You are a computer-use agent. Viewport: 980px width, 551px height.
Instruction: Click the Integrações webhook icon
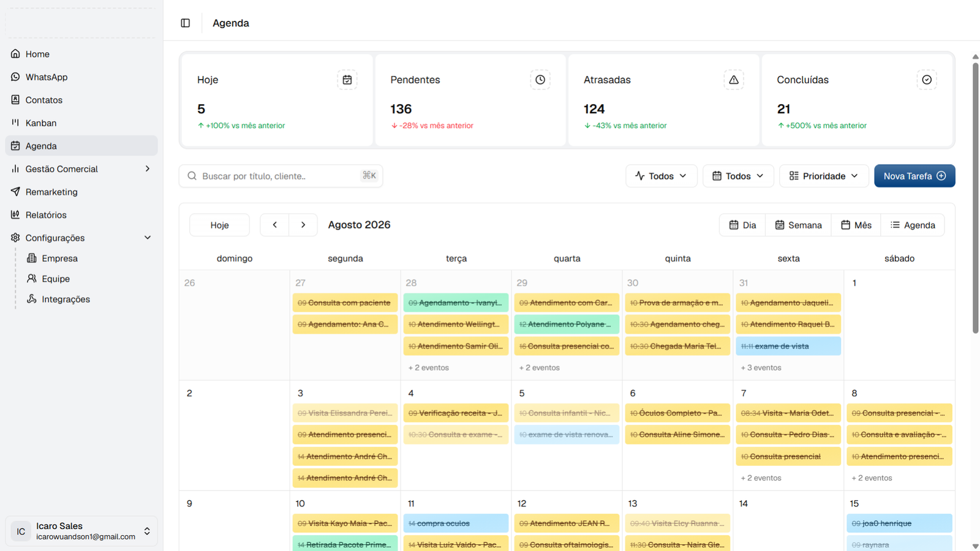pyautogui.click(x=32, y=299)
